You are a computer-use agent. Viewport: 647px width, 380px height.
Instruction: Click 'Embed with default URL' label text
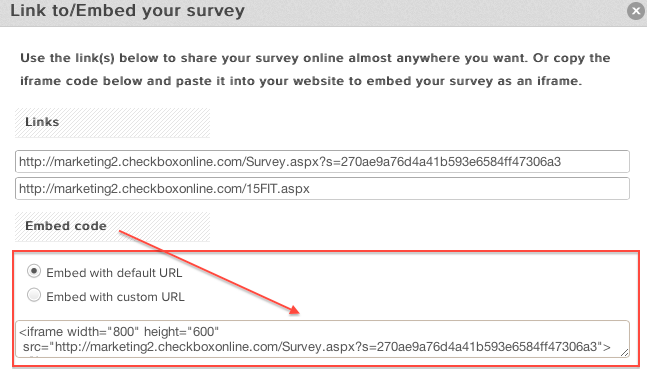tap(114, 273)
